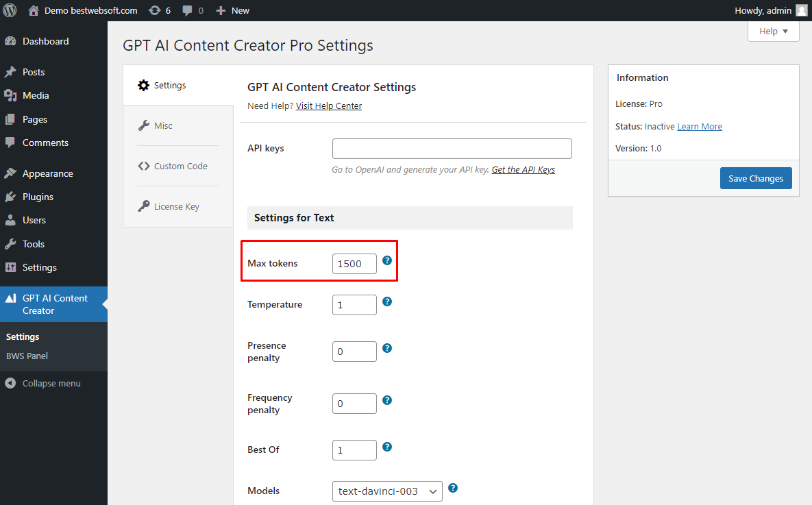Open the updates icon showing 6
Viewport: 812px width, 505px height.
point(154,10)
